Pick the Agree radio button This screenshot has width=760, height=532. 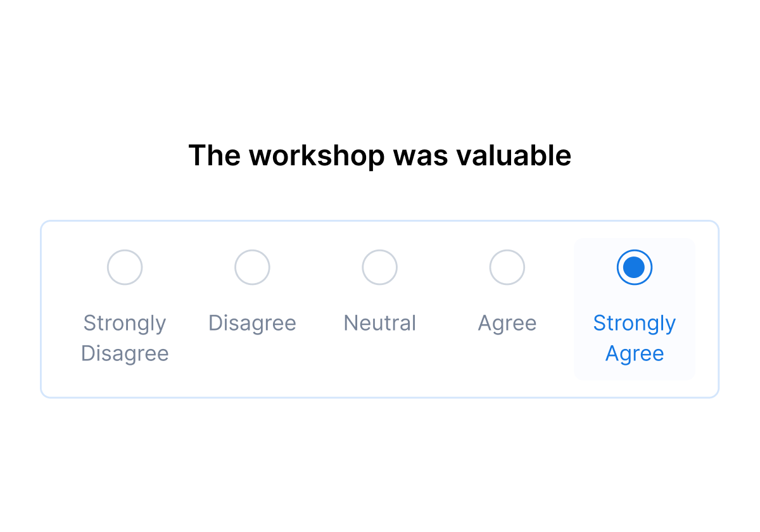[507, 267]
